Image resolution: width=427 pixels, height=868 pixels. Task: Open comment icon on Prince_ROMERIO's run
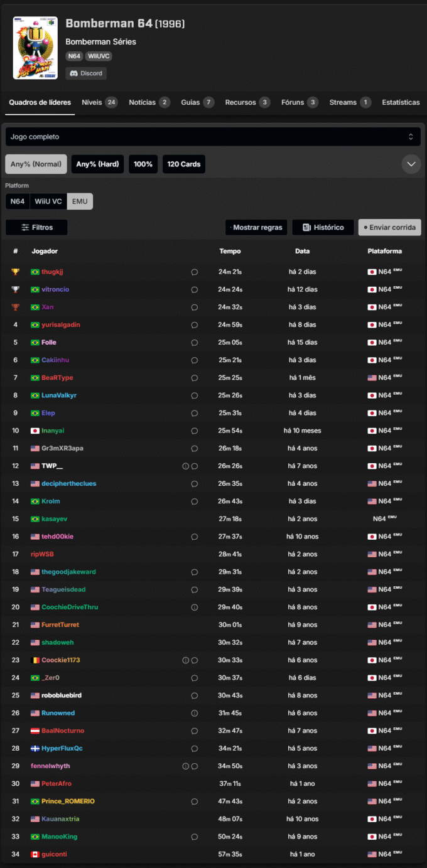[x=195, y=801]
